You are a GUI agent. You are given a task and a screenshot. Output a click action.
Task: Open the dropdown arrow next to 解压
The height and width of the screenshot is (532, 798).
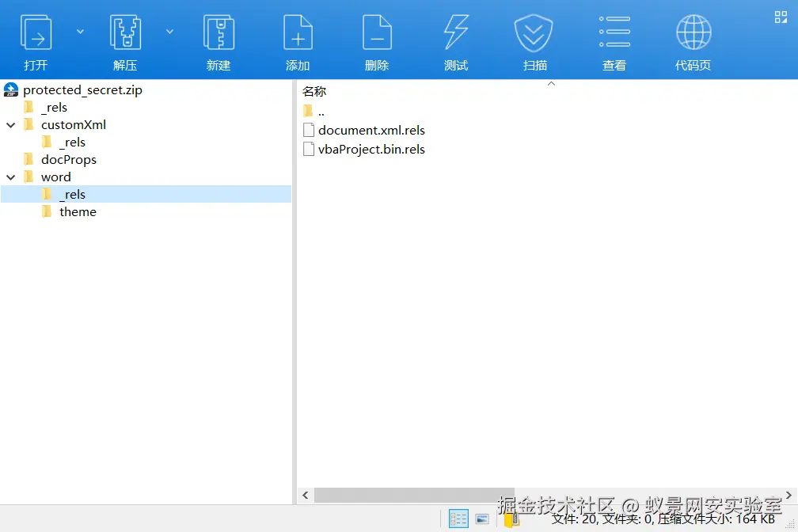click(x=170, y=32)
